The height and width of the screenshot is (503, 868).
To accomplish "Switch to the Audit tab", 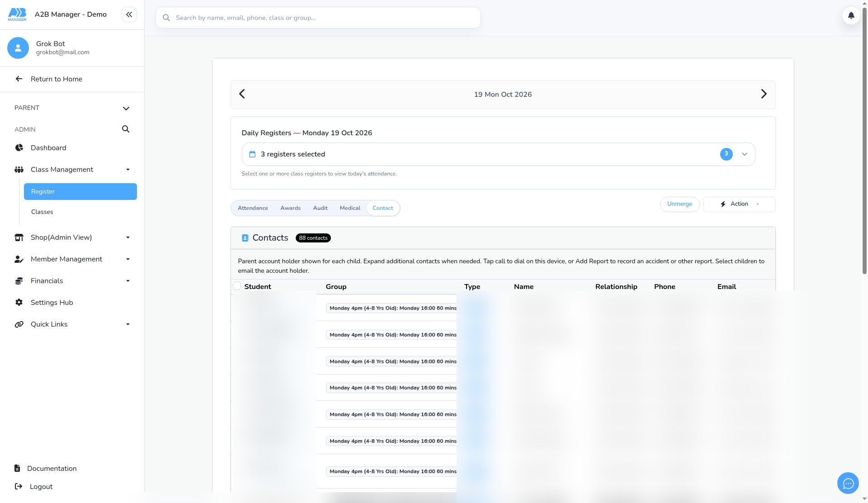I will (320, 208).
